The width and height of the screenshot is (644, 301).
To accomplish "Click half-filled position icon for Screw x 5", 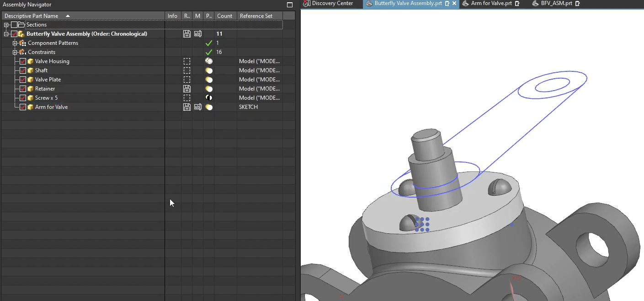I will pyautogui.click(x=209, y=98).
